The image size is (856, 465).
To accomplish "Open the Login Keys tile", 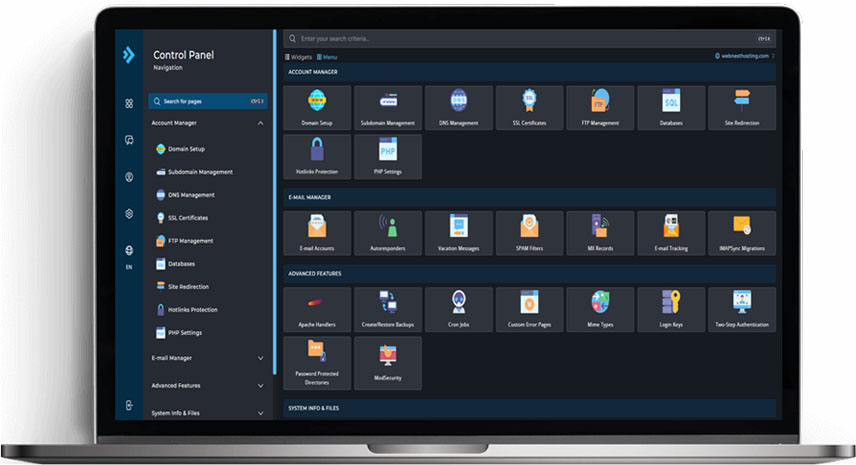I will (x=671, y=309).
